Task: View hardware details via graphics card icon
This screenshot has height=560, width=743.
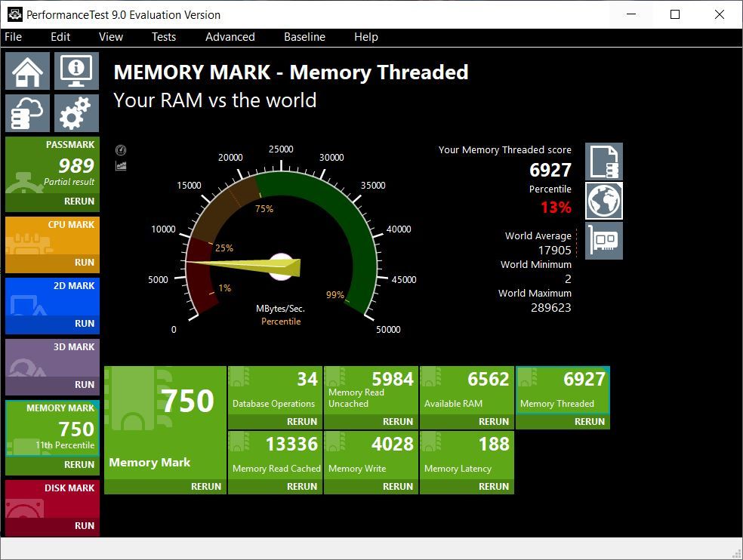Action: click(603, 240)
